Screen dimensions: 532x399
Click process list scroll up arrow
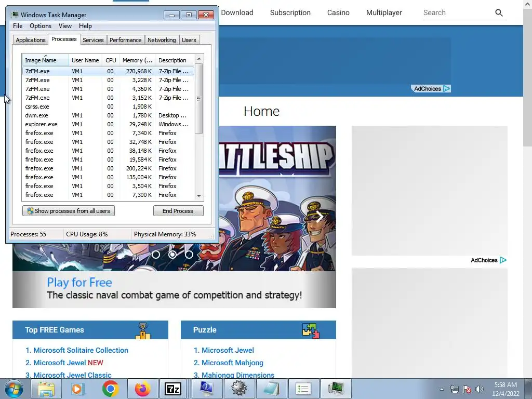click(199, 59)
